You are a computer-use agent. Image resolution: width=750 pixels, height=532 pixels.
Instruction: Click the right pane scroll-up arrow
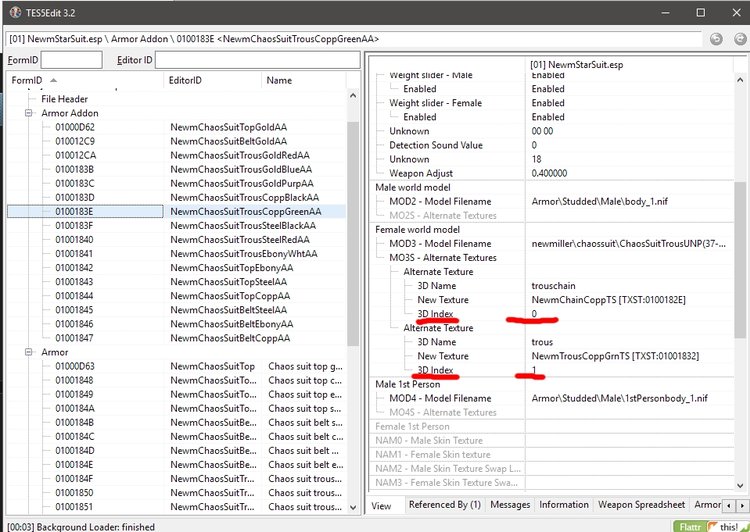[x=740, y=80]
